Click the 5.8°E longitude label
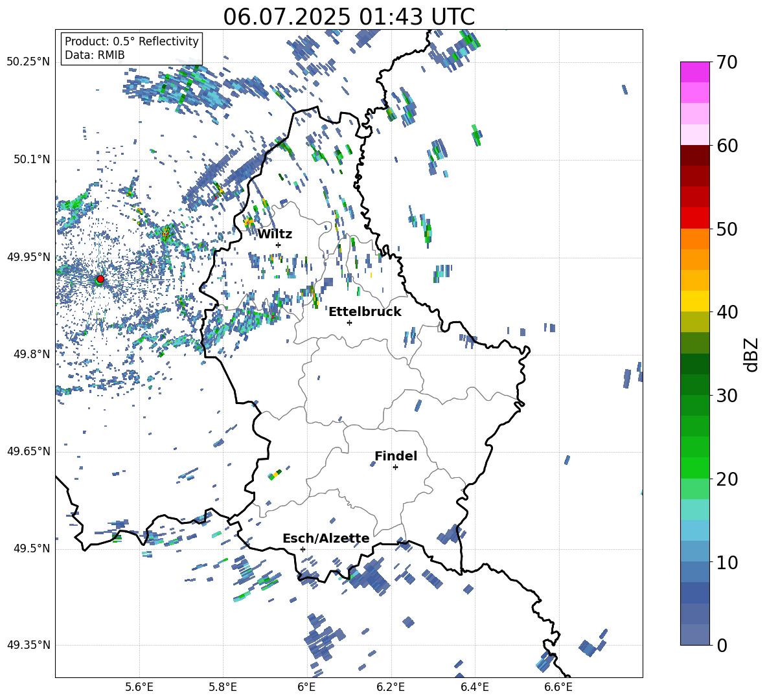Image resolution: width=767 pixels, height=700 pixels. pyautogui.click(x=223, y=687)
